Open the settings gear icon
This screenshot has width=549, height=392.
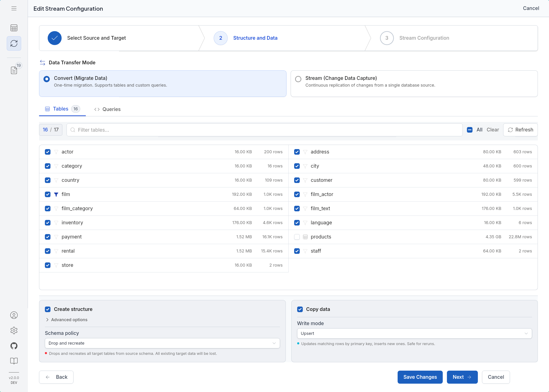coord(14,330)
